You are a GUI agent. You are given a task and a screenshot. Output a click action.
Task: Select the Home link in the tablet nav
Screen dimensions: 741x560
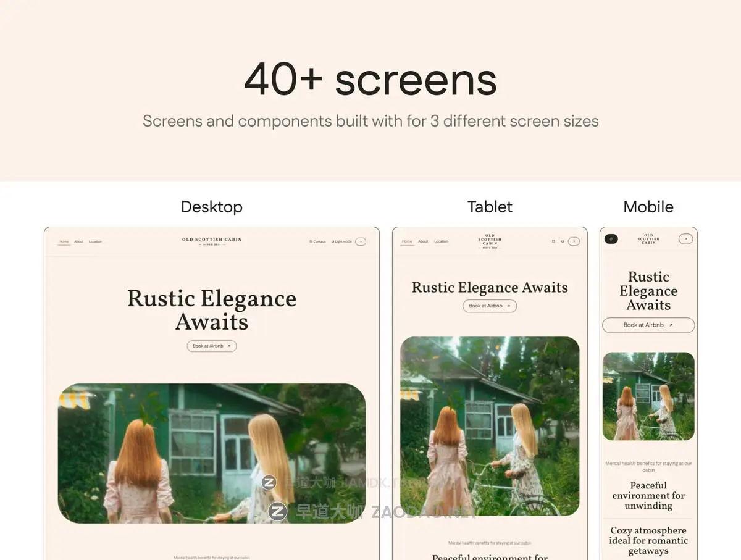coord(407,241)
